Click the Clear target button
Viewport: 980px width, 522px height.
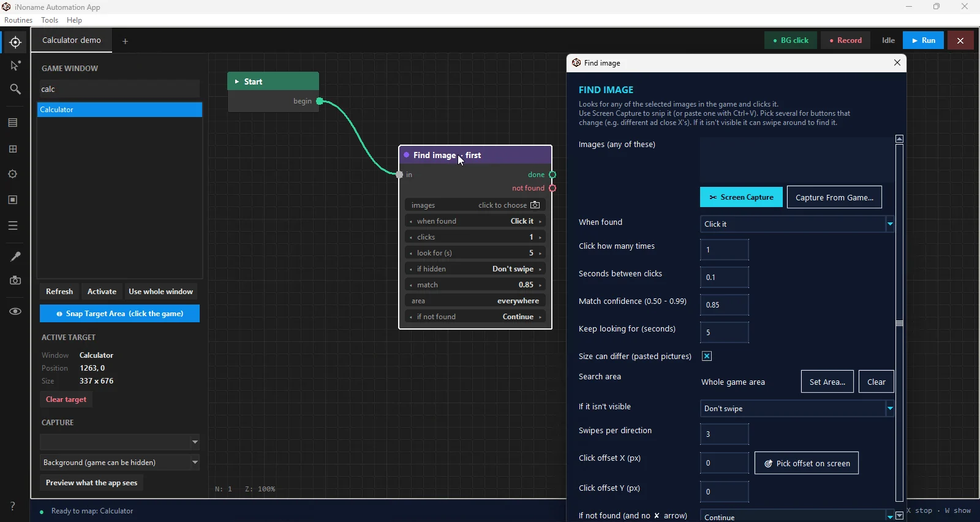tap(66, 399)
